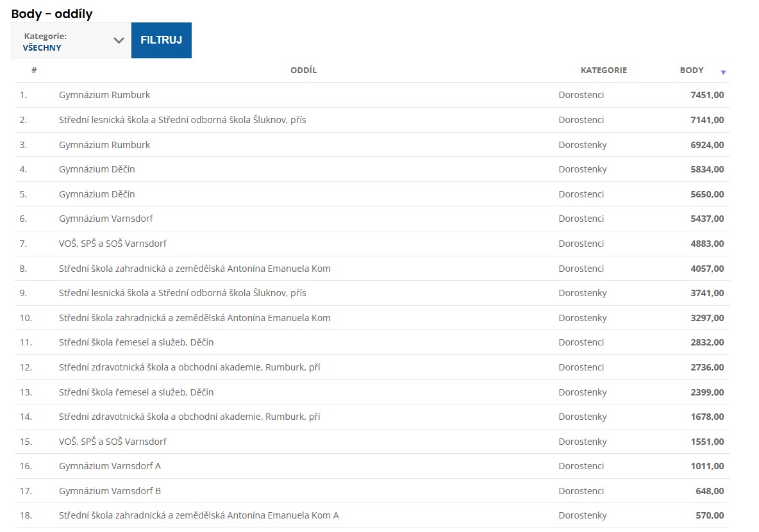The height and width of the screenshot is (532, 759).
Task: Click the score 4883,00
Action: click(x=707, y=244)
